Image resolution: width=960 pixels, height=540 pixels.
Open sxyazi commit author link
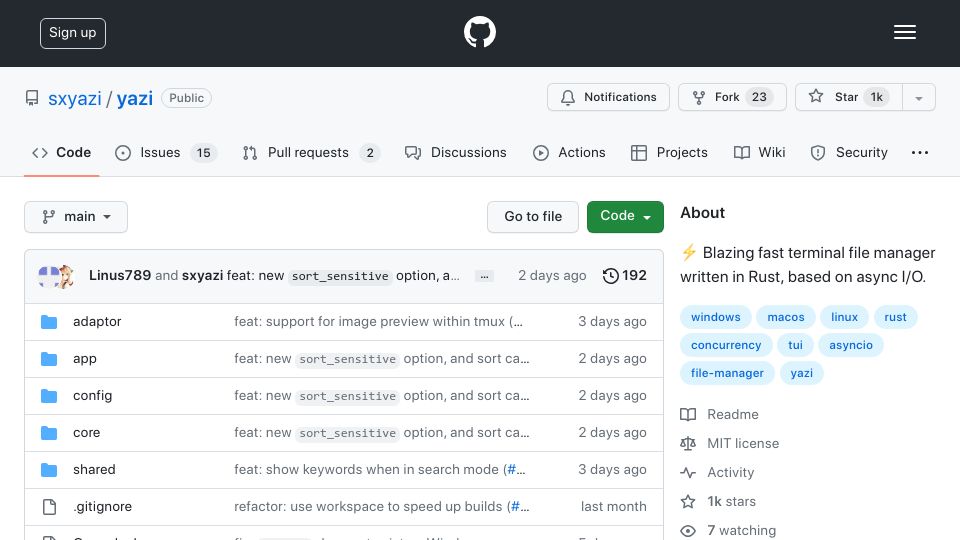click(202, 276)
